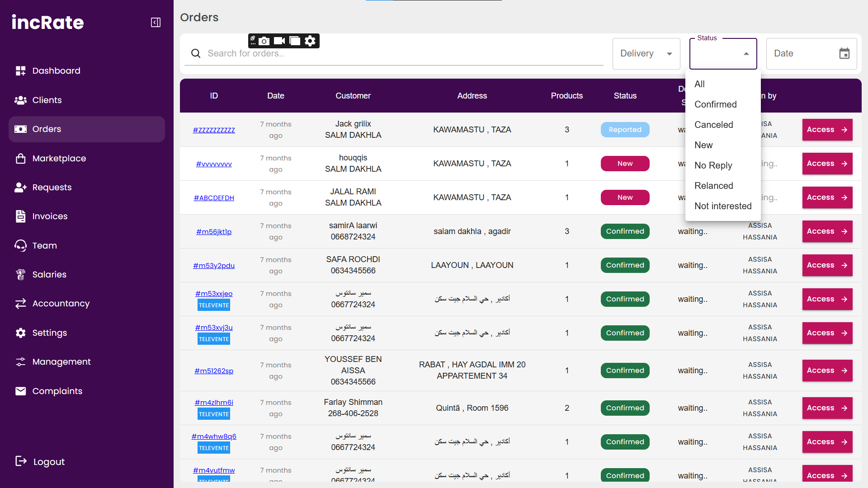Image resolution: width=868 pixels, height=488 pixels.
Task: Open the date picker calendar icon
Action: point(844,53)
